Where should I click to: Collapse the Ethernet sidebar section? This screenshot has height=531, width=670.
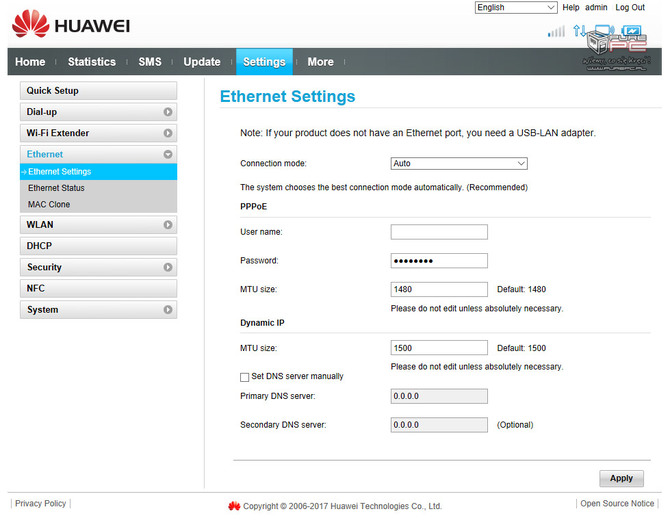point(168,155)
